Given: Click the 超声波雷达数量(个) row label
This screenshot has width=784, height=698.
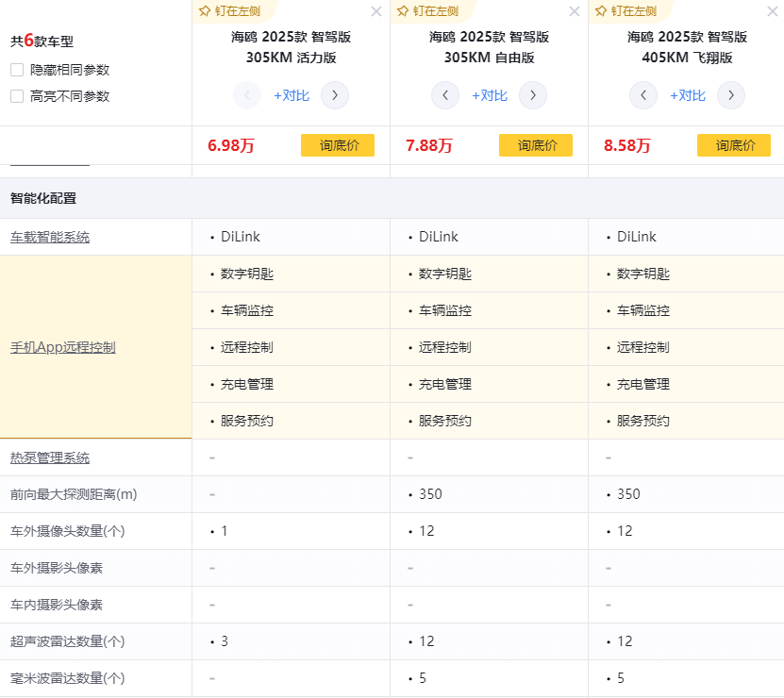Looking at the screenshot, I should point(68,641).
